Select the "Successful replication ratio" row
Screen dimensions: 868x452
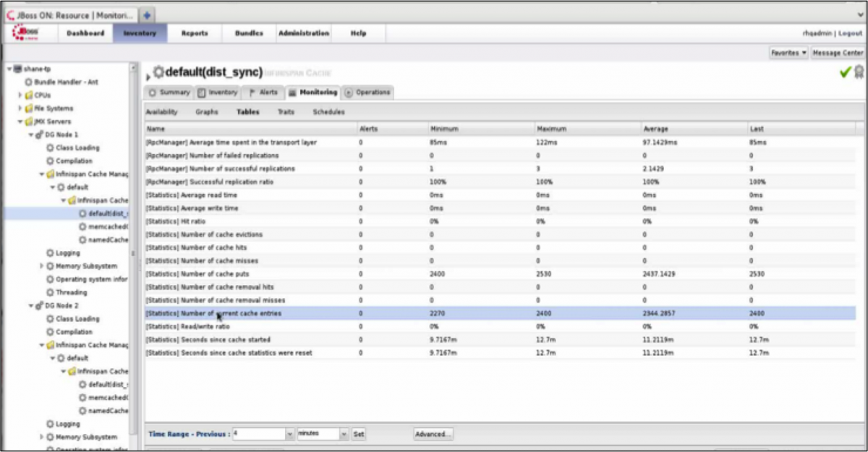pyautogui.click(x=500, y=182)
